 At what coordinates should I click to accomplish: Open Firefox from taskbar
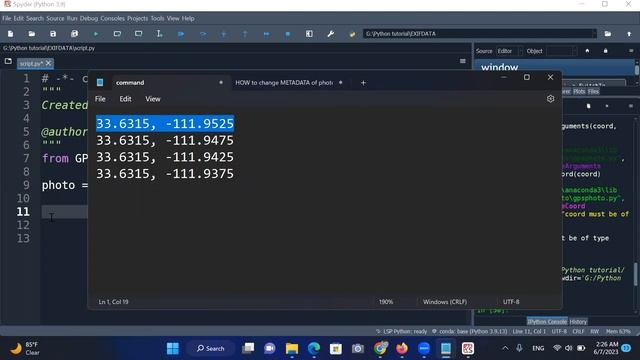tap(402, 349)
